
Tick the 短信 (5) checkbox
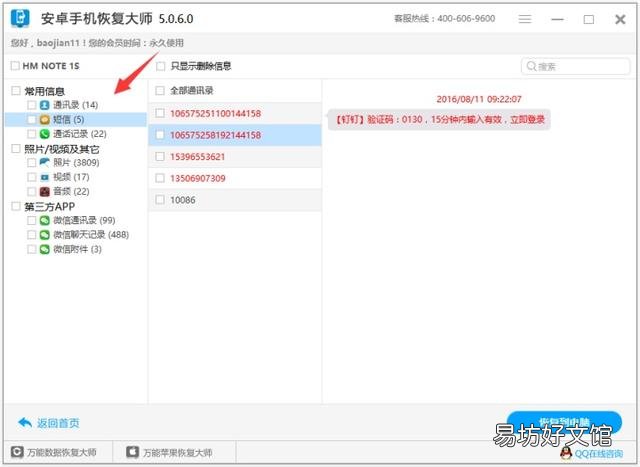pos(31,120)
